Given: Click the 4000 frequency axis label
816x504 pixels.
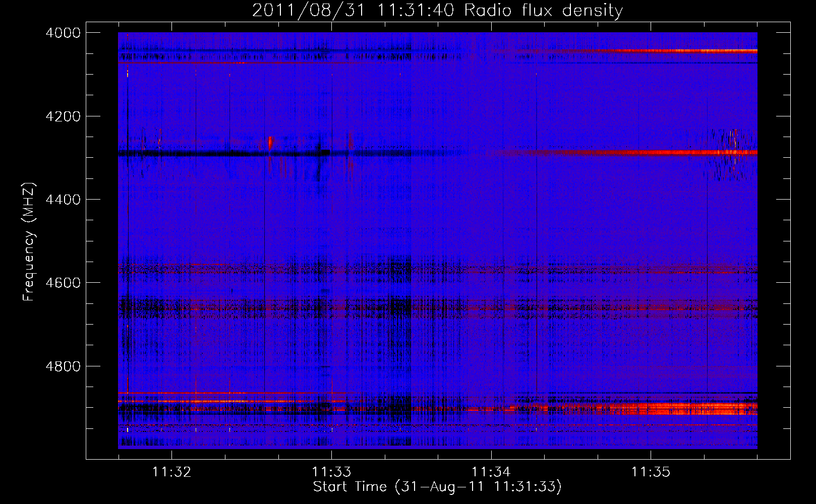Looking at the screenshot, I should tap(63, 33).
